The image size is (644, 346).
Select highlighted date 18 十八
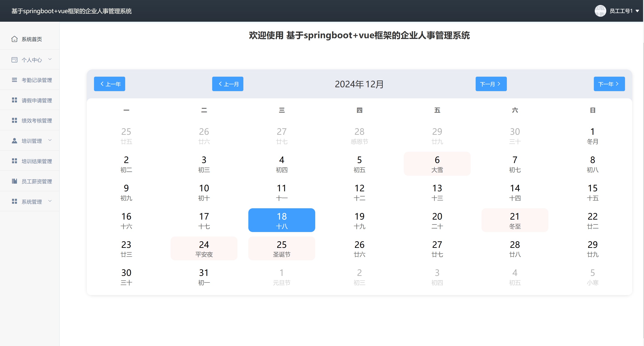click(282, 220)
